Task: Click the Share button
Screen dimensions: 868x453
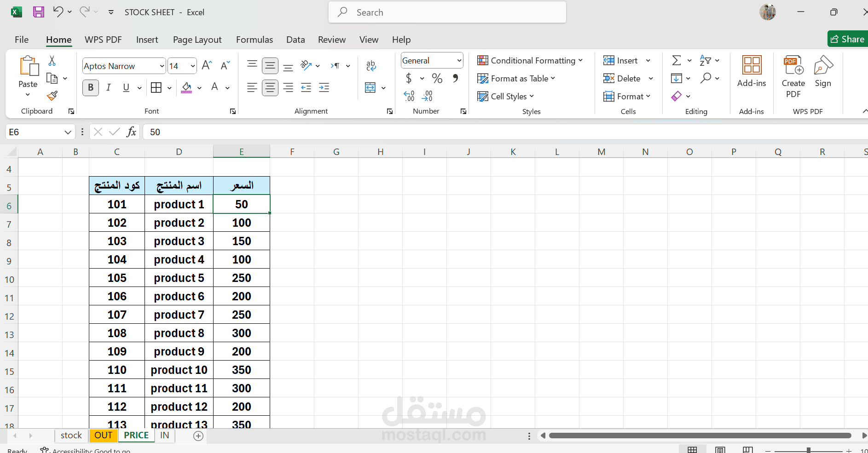Action: point(848,39)
